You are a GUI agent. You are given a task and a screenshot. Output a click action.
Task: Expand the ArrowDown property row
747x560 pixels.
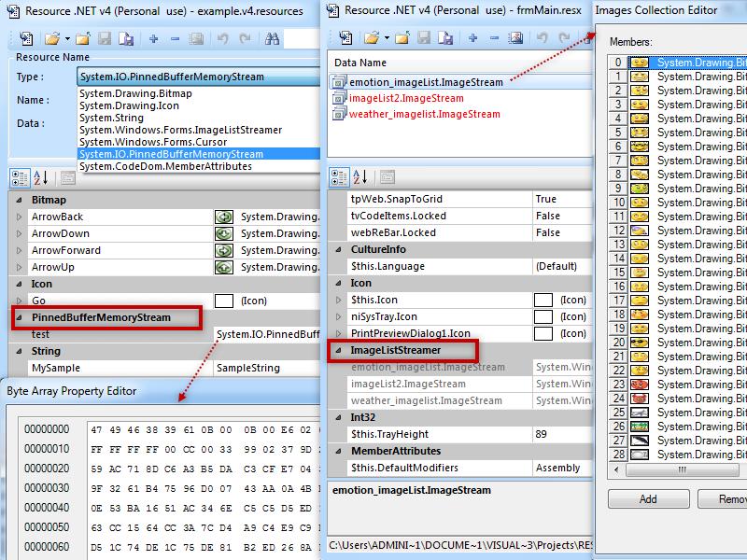point(19,233)
